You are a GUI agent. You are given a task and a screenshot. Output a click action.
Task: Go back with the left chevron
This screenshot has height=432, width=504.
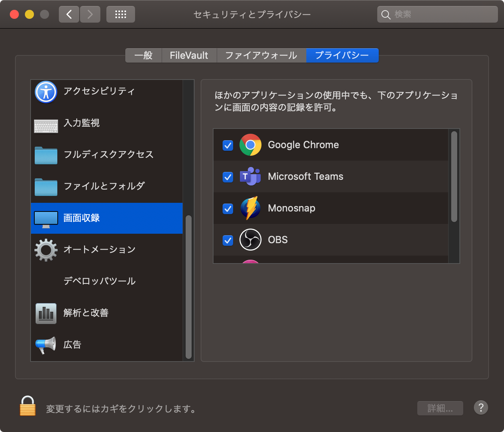69,14
